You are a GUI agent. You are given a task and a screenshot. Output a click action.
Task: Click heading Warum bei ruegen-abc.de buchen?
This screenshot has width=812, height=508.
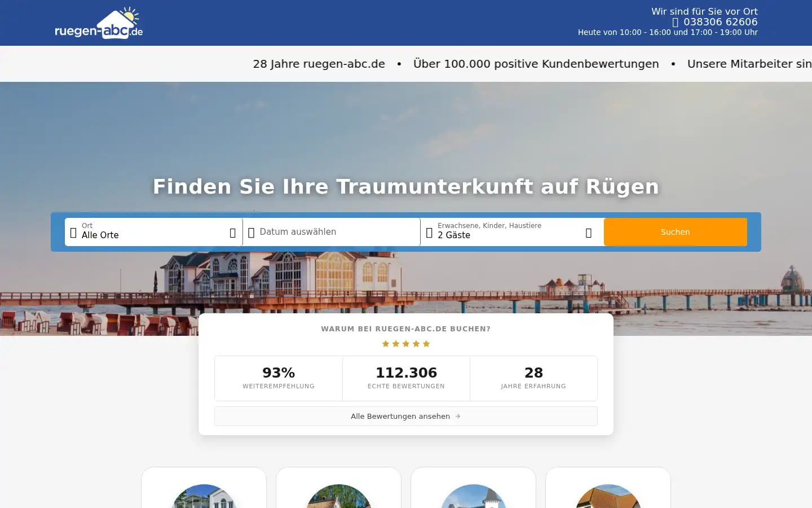406,329
